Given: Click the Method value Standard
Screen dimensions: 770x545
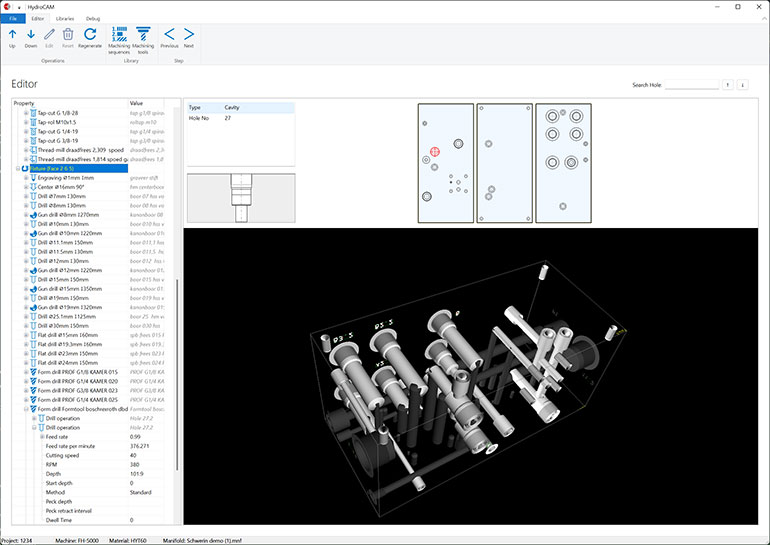Looking at the screenshot, I should coord(140,492).
